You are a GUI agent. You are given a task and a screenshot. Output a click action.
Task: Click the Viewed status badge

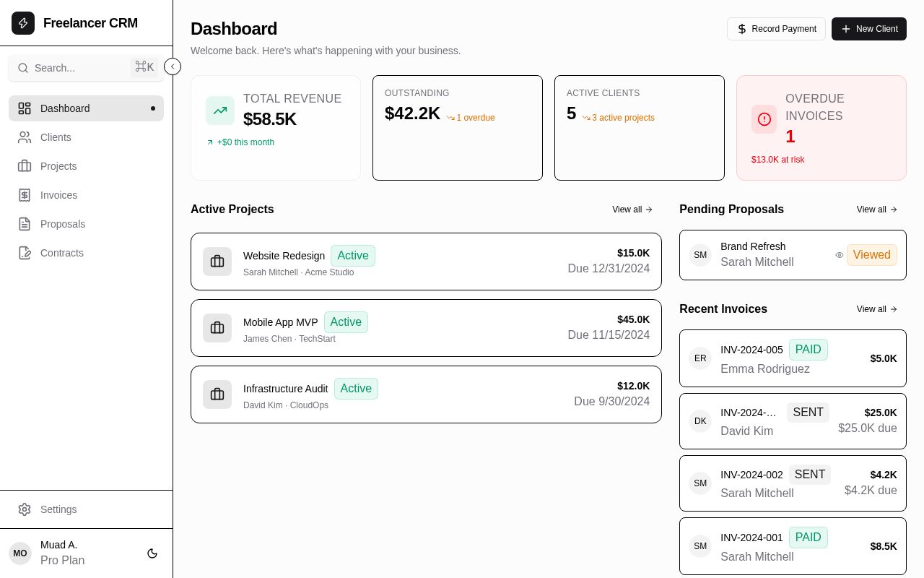coord(872,255)
